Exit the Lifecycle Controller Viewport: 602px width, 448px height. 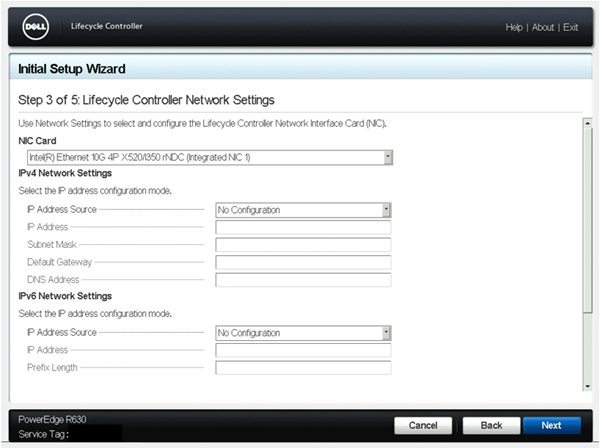tap(570, 27)
